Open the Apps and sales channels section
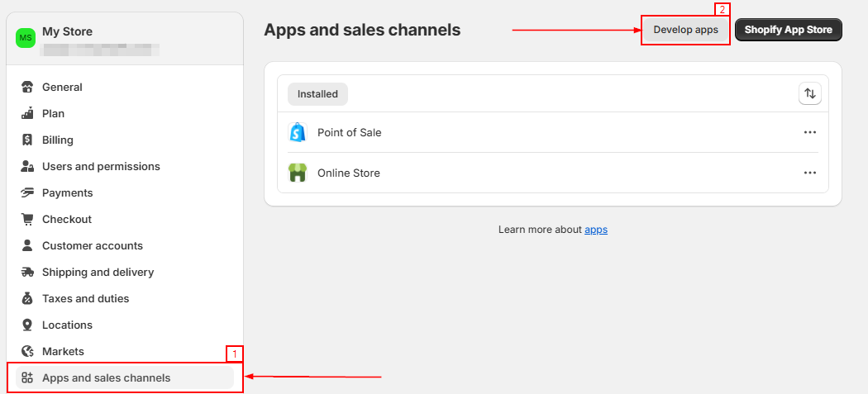This screenshot has height=394, width=868. pos(106,377)
